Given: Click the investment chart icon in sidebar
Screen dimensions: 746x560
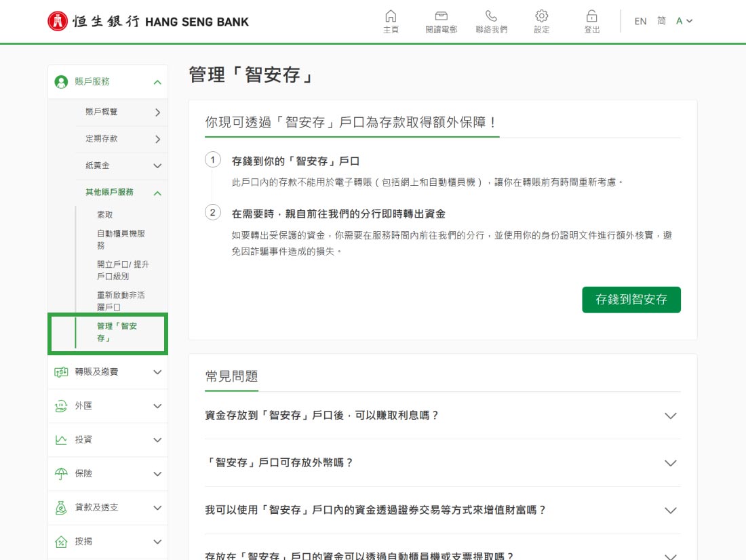Looking at the screenshot, I should (61, 440).
